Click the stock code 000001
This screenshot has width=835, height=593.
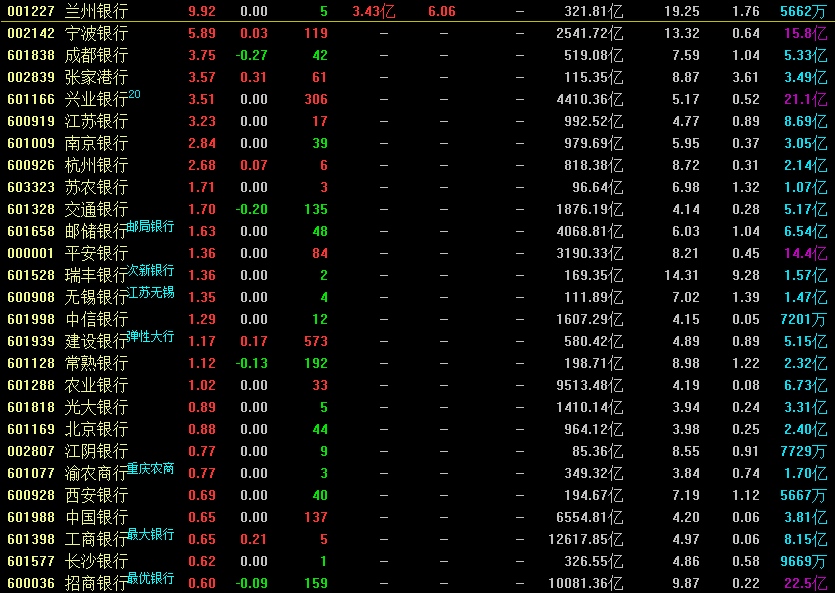(x=31, y=253)
